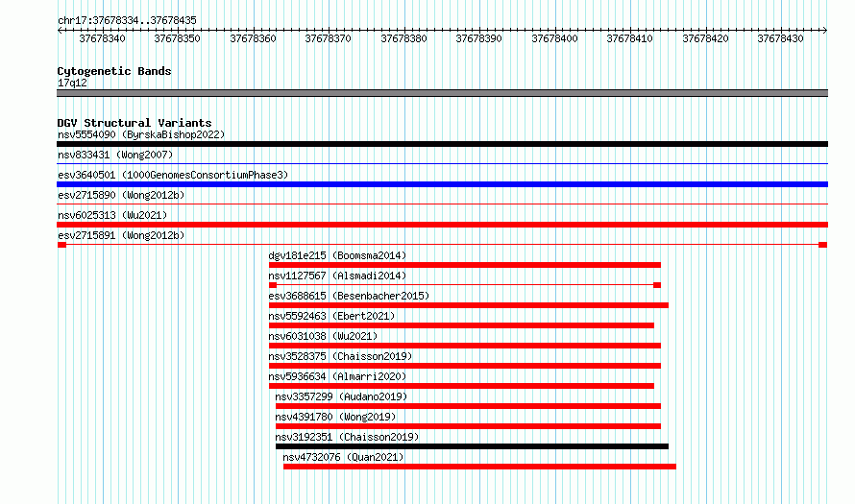Click ruler position 37678390
Screen dimensions: 855x504
pos(478,38)
